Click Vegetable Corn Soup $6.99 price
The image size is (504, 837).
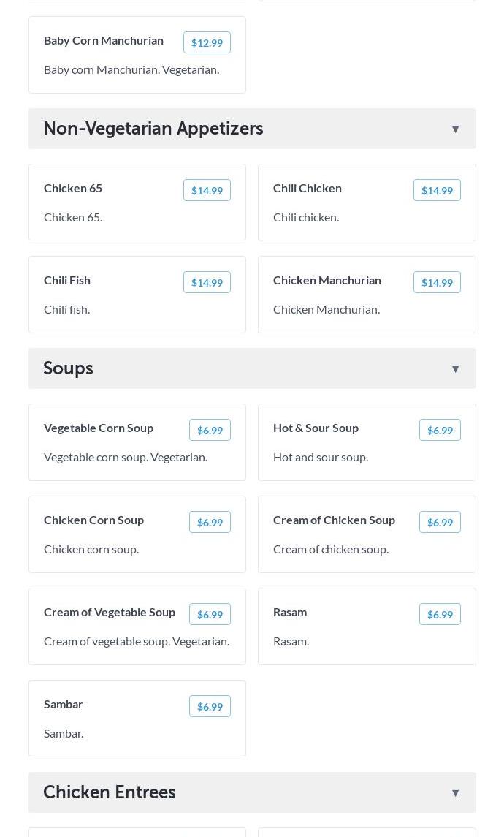click(x=210, y=430)
